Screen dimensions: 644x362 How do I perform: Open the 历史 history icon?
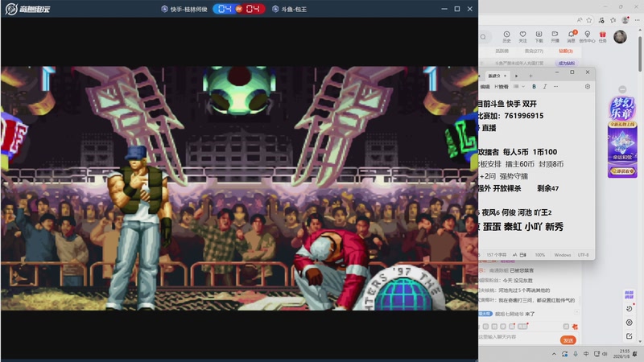click(506, 36)
